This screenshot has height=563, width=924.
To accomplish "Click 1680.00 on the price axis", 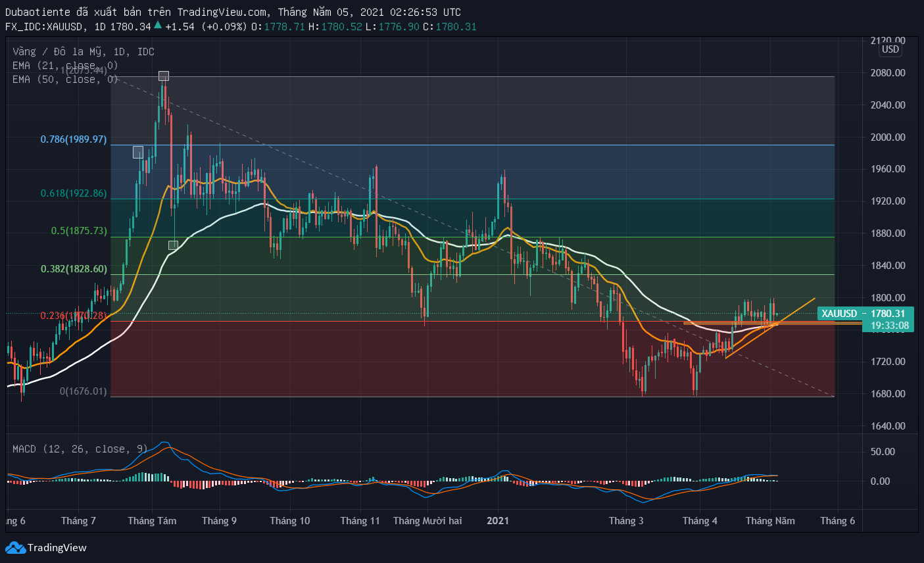I will [888, 393].
